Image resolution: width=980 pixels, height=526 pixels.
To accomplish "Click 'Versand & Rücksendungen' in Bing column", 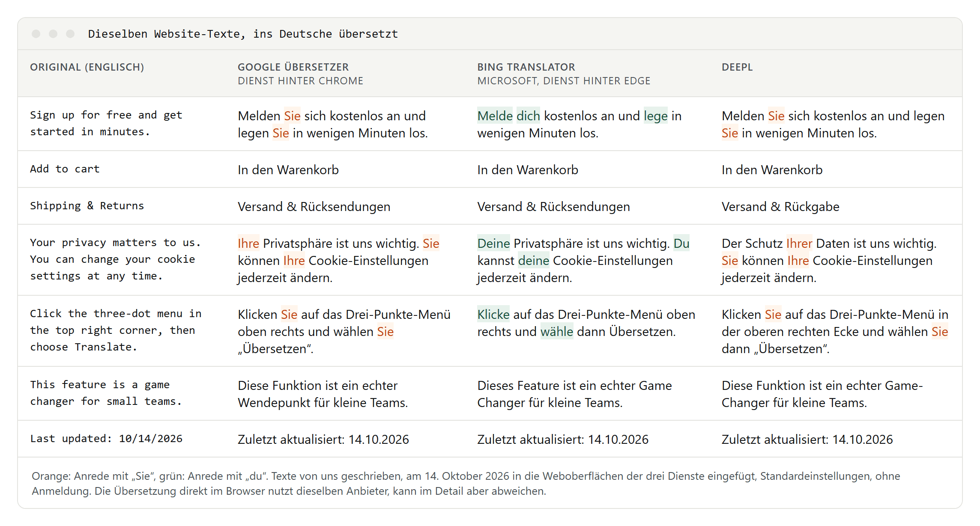I will click(553, 207).
